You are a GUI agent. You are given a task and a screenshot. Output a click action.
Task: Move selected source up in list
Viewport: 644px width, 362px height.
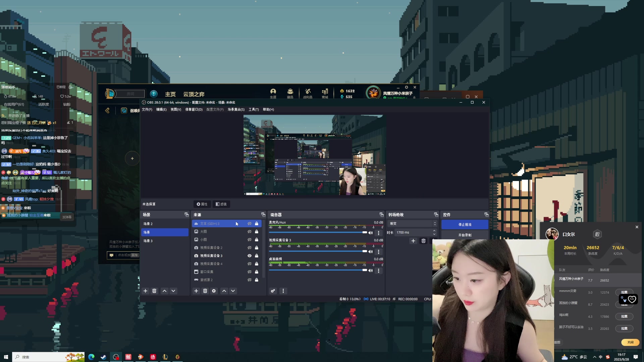[x=224, y=291]
